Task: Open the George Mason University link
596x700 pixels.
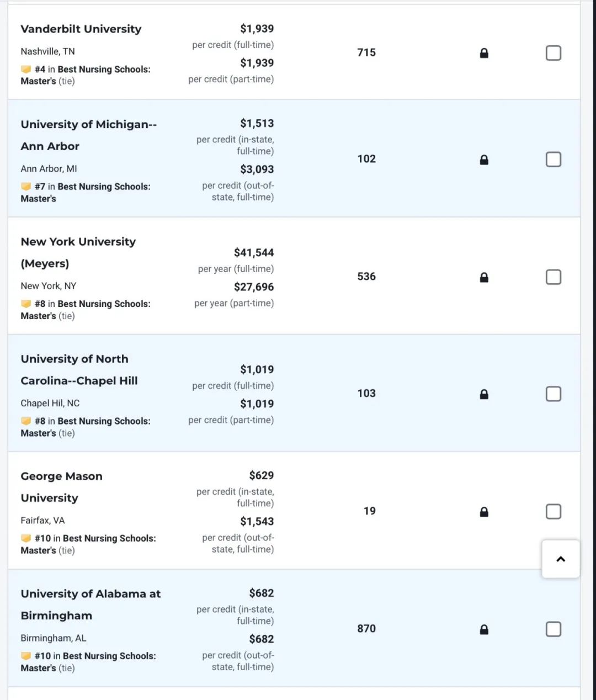Action: click(62, 487)
